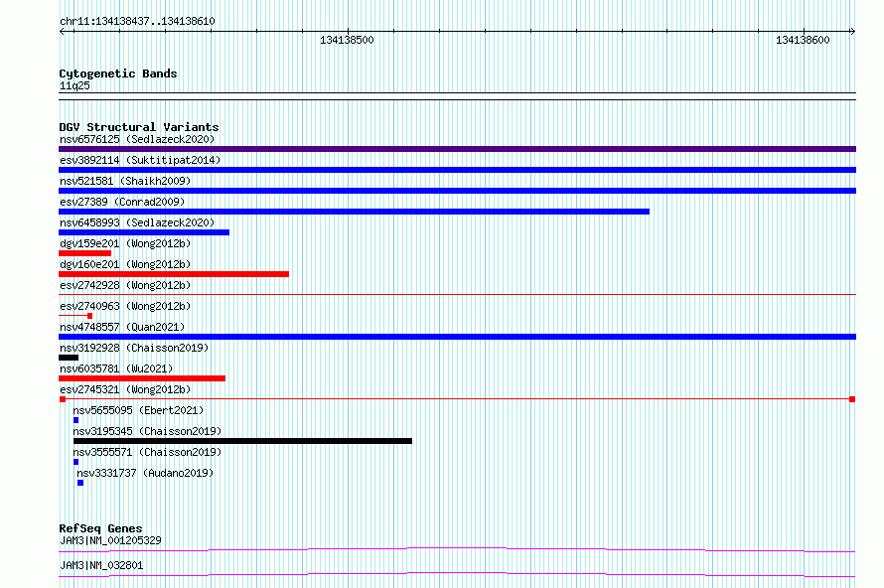Screen dimensions: 884x588
Task: Click the 134138500 ruler coordinate
Action: [x=347, y=40]
